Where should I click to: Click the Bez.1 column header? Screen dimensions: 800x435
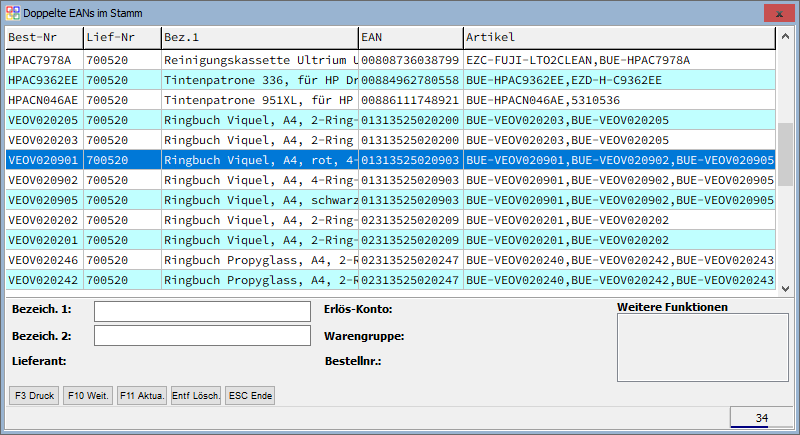(x=259, y=37)
